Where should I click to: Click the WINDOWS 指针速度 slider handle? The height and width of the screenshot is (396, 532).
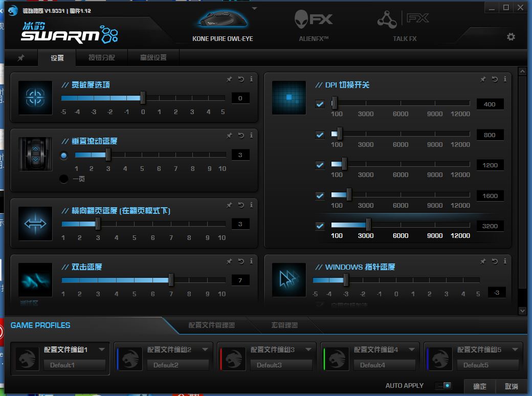click(346, 280)
